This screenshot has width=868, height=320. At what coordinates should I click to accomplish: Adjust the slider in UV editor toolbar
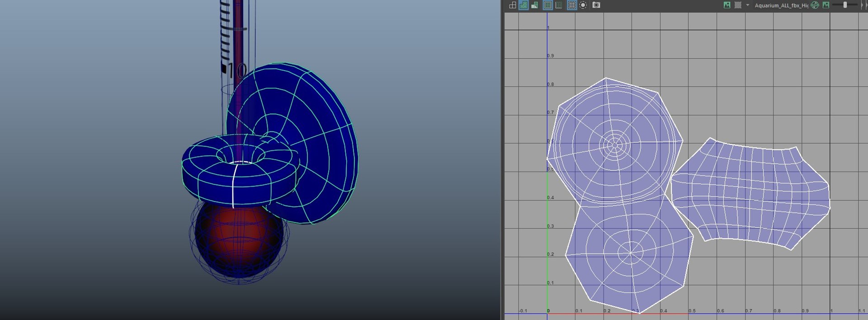point(845,5)
